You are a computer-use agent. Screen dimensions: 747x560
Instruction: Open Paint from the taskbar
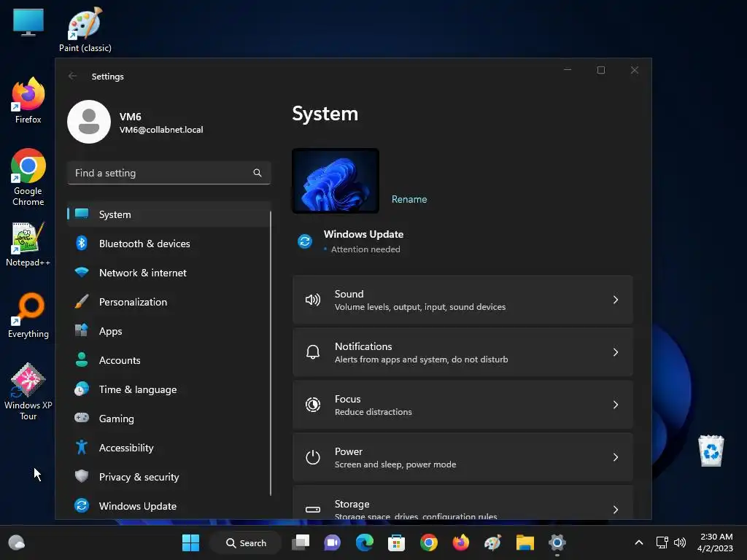492,542
